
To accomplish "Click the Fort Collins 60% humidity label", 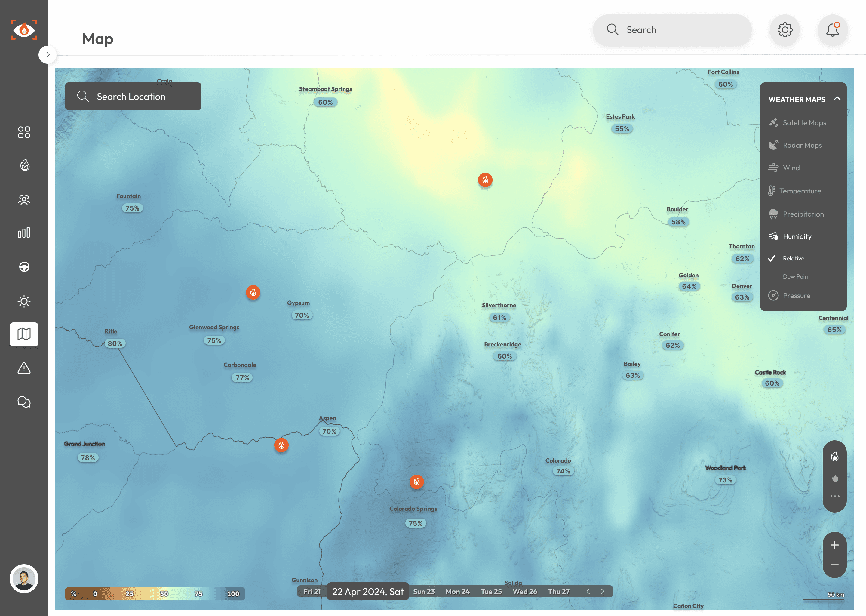I will (x=725, y=84).
